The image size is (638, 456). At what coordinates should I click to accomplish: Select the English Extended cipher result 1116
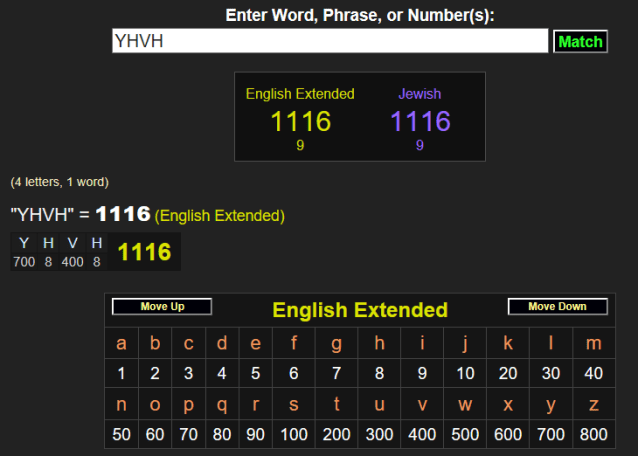pos(300,122)
